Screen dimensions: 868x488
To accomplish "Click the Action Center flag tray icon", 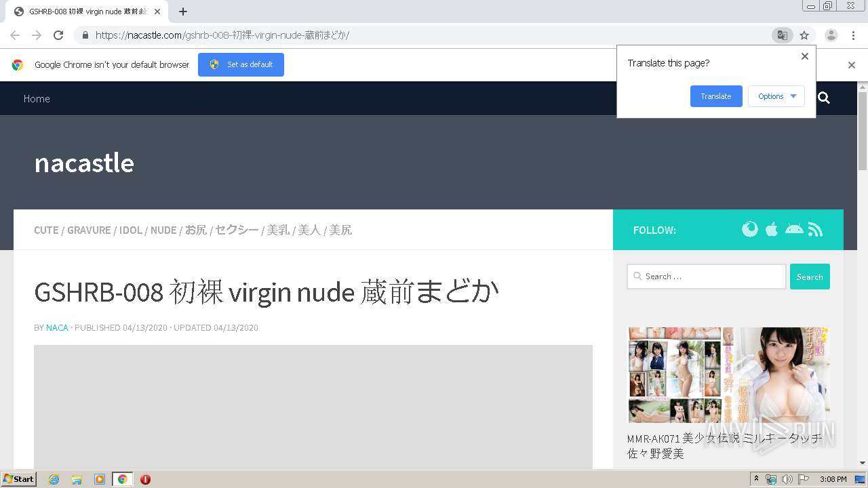I will pyautogui.click(x=804, y=479).
